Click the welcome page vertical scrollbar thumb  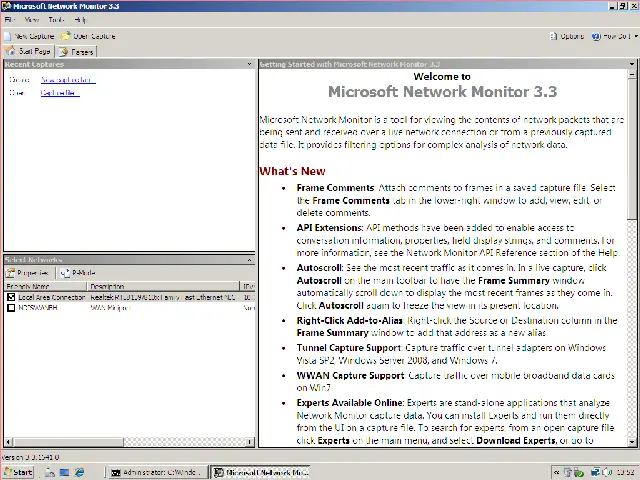click(x=632, y=149)
